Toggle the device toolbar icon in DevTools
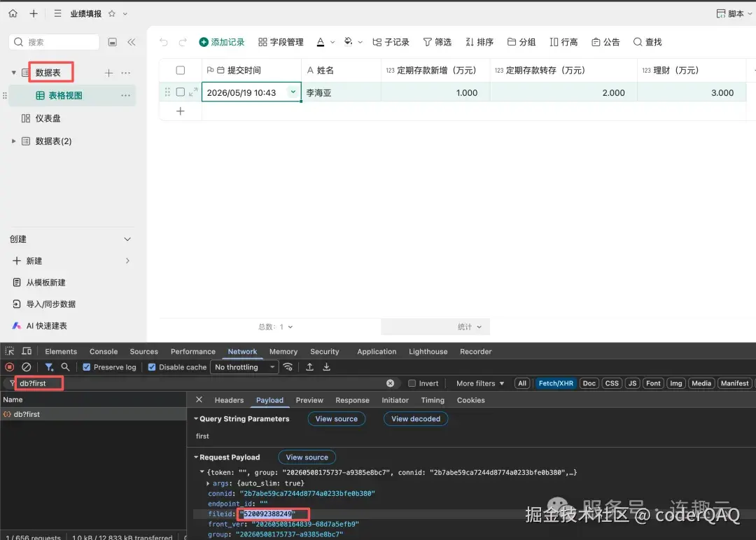This screenshot has height=540, width=756. pyautogui.click(x=27, y=351)
